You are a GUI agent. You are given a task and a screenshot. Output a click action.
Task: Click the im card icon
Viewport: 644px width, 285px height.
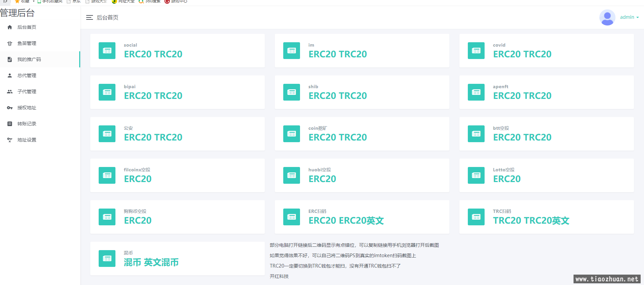(292, 51)
